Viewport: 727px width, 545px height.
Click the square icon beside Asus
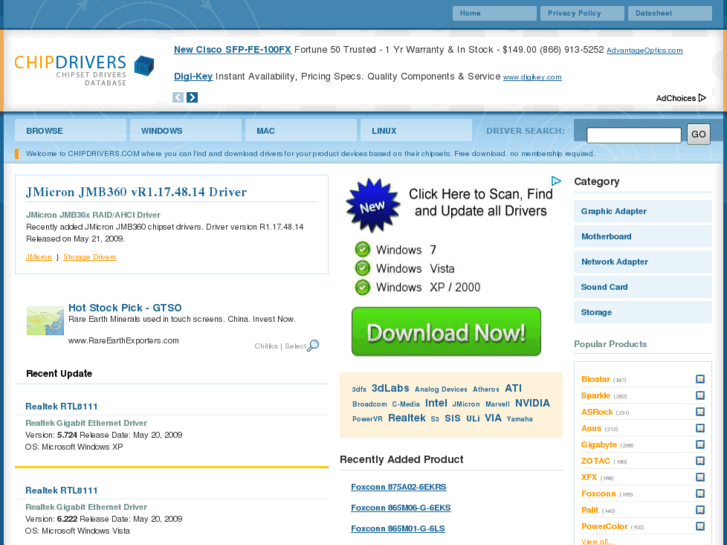pos(700,428)
